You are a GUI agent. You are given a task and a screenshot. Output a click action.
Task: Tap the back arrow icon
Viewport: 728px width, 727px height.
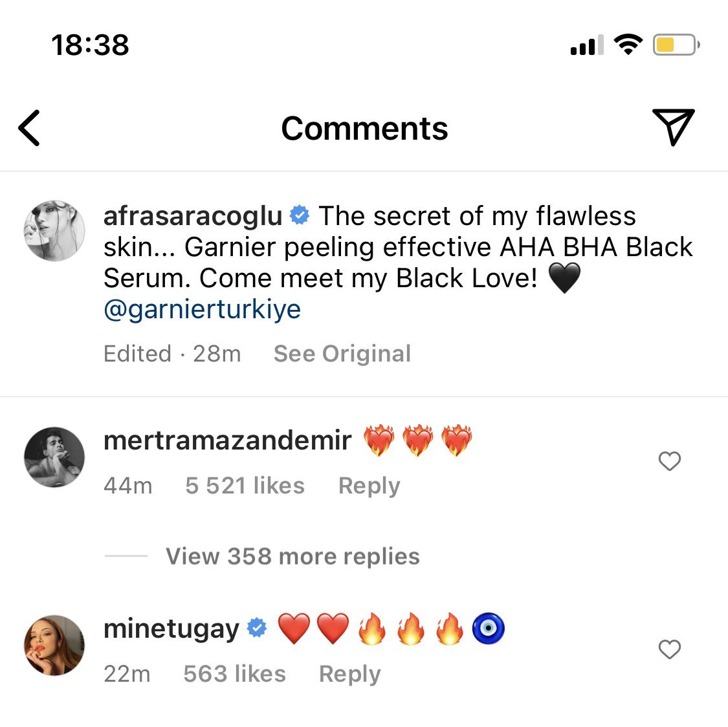pos(30,128)
